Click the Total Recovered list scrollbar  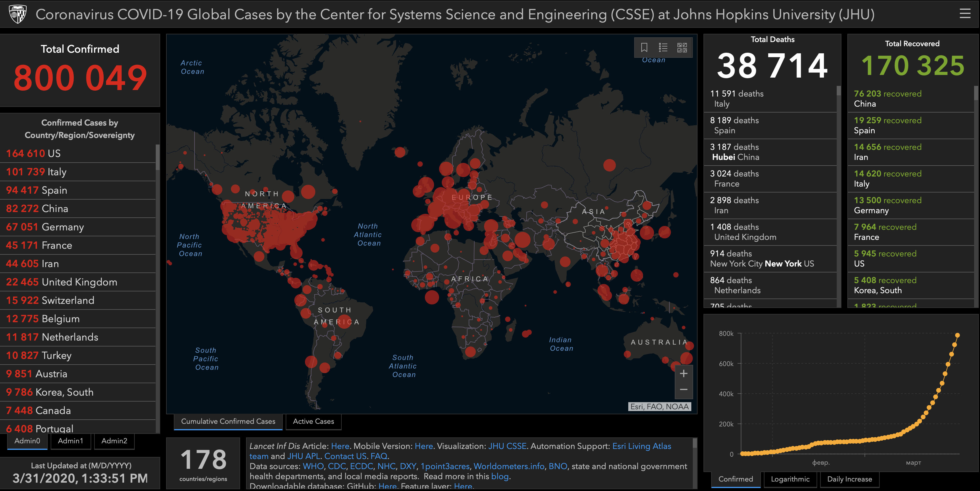coord(976,93)
